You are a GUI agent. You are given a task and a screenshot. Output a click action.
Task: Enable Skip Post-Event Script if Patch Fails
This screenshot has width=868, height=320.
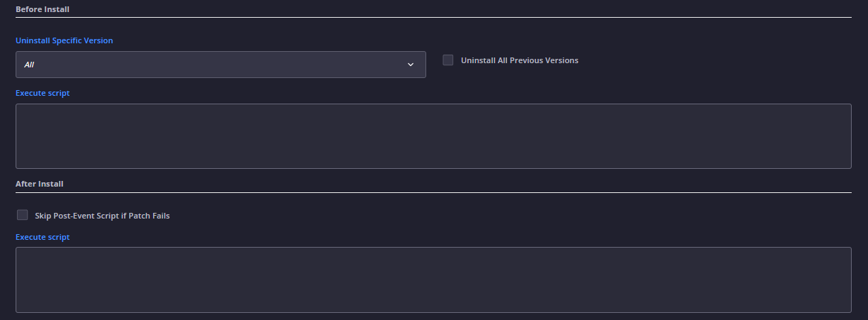23,215
